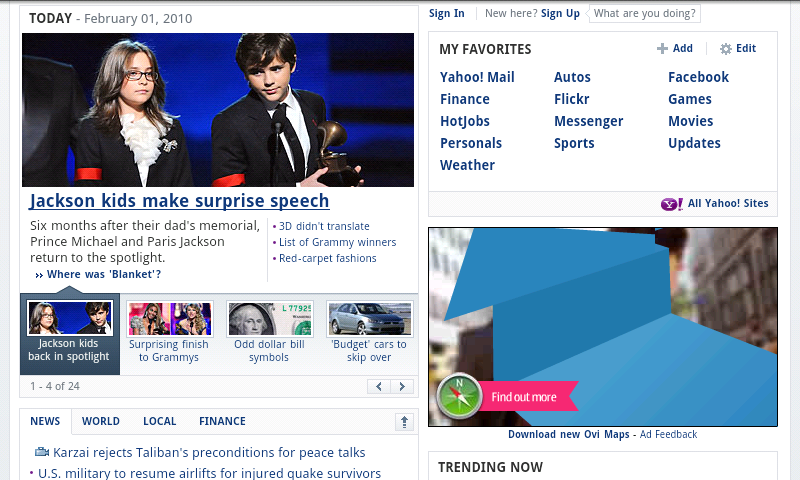The height and width of the screenshot is (480, 800).
Task: Open 'List of Grammy winners' link
Action: (337, 242)
